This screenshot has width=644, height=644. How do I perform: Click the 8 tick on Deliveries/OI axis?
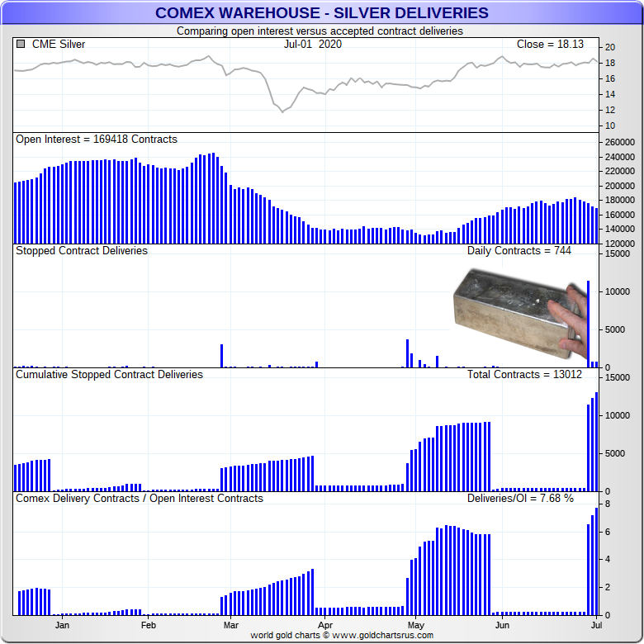608,504
